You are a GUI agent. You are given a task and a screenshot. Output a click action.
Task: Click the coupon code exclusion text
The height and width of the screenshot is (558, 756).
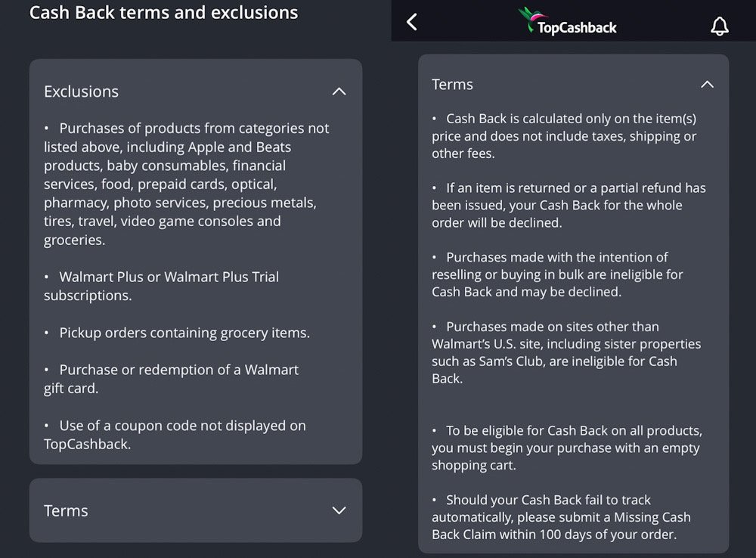[175, 435]
